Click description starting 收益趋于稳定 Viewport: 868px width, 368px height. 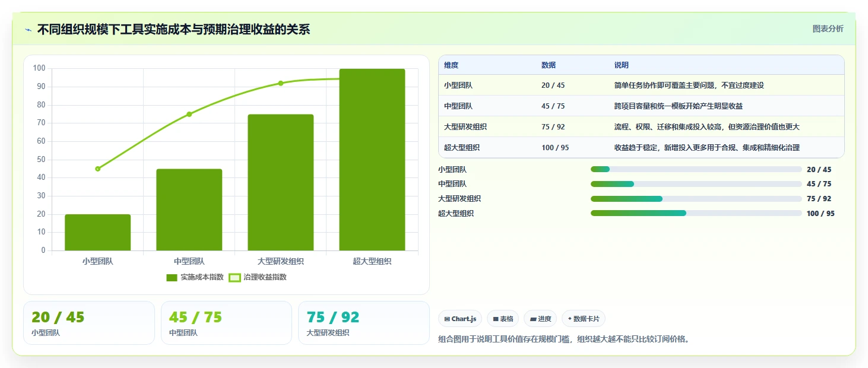(707, 148)
